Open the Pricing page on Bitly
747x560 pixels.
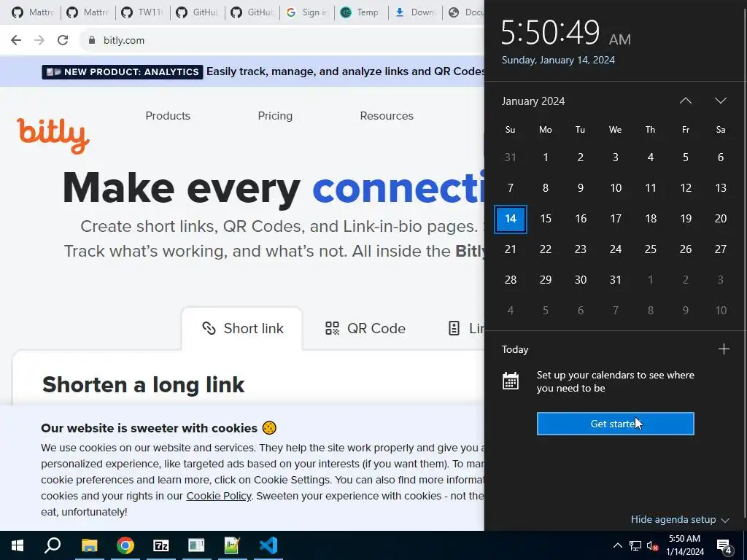tap(275, 116)
